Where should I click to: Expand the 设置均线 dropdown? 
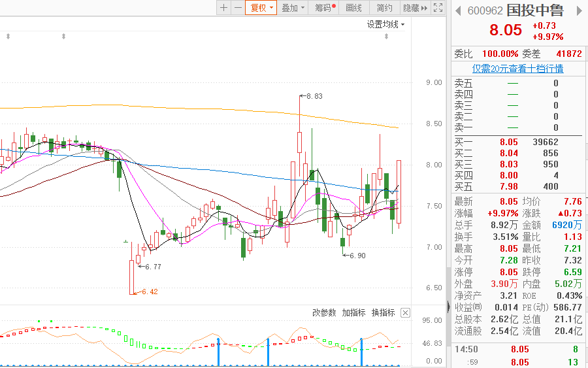(385, 25)
